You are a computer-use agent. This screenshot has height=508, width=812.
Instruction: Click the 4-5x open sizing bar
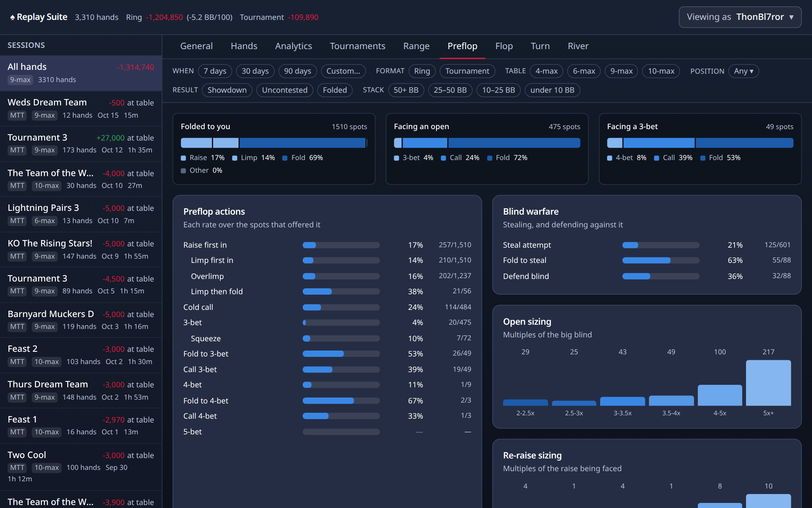click(x=720, y=395)
